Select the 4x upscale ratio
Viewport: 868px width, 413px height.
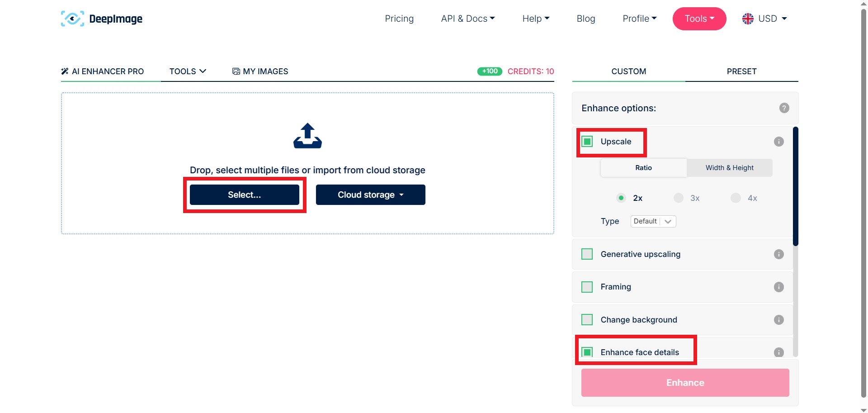click(x=736, y=198)
